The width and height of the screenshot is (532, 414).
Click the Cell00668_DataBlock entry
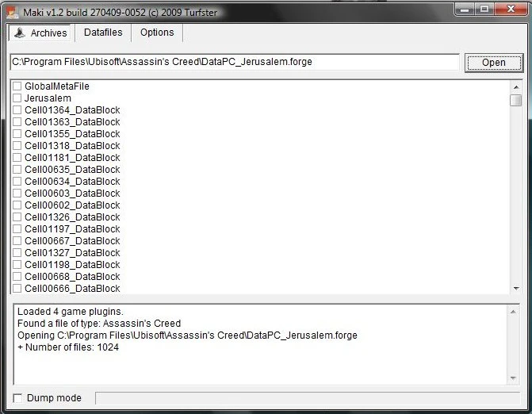point(72,277)
